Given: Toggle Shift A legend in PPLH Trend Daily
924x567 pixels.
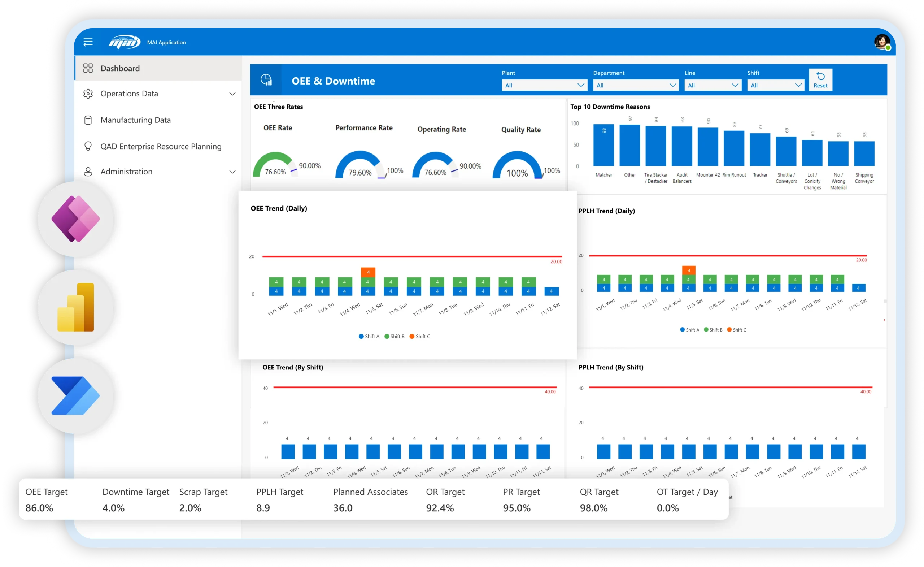Looking at the screenshot, I should pos(690,330).
